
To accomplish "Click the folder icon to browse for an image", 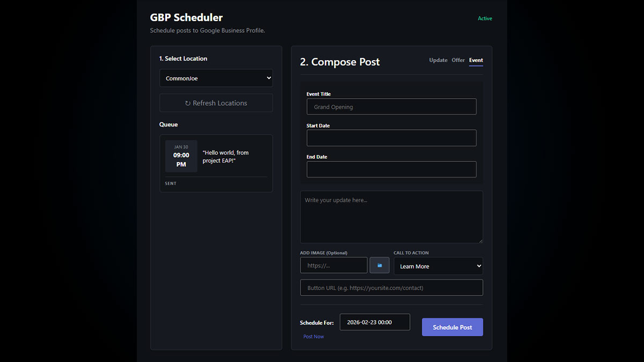I will click(379, 265).
